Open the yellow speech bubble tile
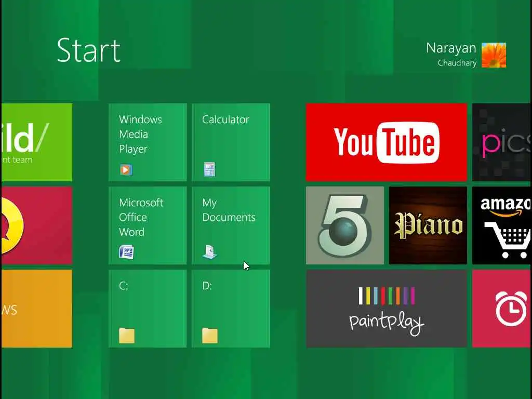This screenshot has height=399, width=532. tap(37, 225)
